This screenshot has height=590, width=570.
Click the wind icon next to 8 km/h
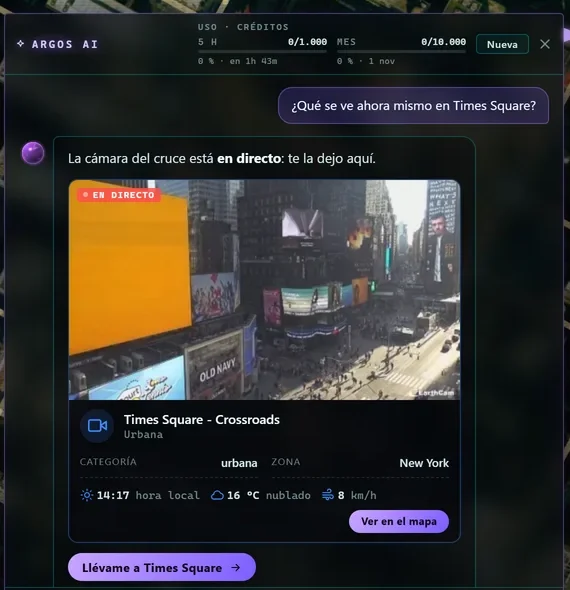[328, 495]
